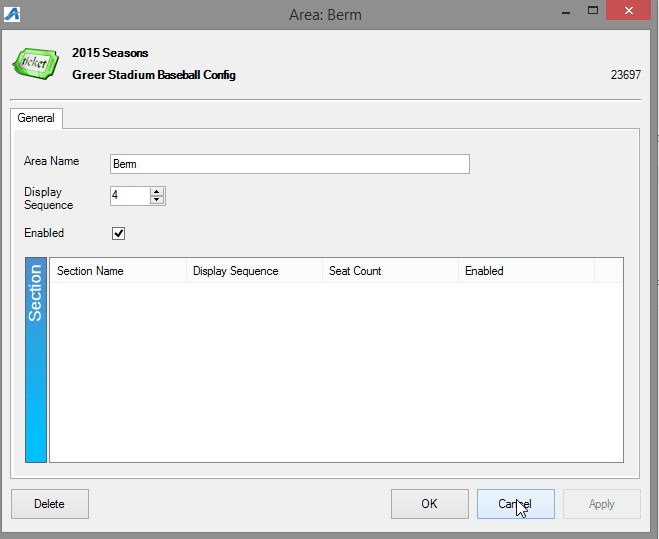This screenshot has height=539, width=659.
Task: Confirm with the OK button
Action: tap(430, 504)
